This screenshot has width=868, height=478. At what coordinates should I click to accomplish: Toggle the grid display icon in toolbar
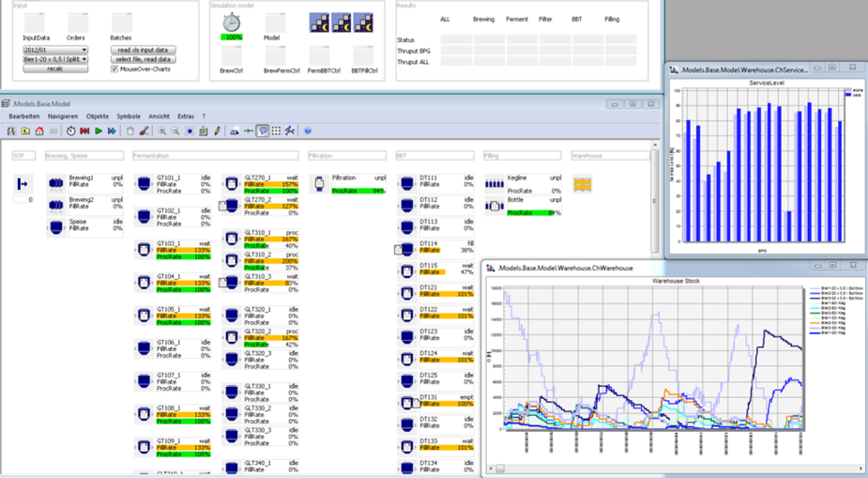pyautogui.click(x=276, y=131)
